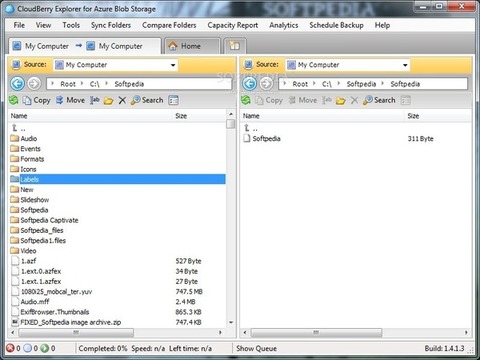480x360 pixels.
Task: Expand the C:\ breadcrumb arrow in left path
Action: [x=107, y=84]
